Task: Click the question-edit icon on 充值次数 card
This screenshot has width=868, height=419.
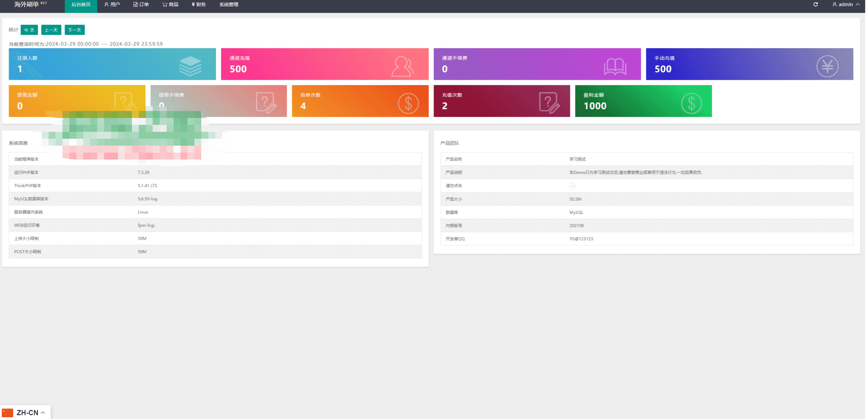Action: click(x=549, y=103)
